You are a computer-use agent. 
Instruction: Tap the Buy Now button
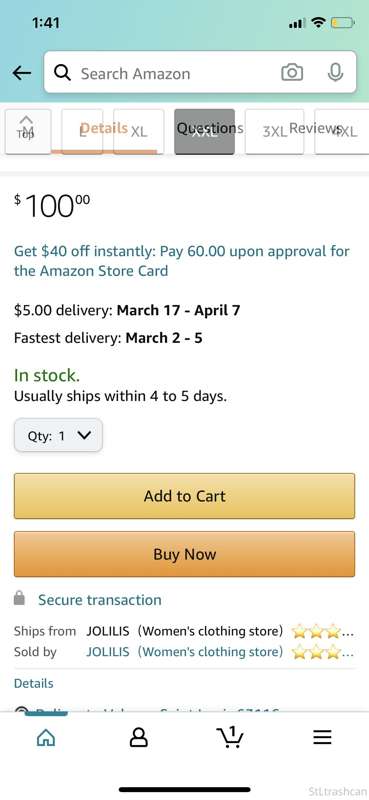tap(184, 554)
